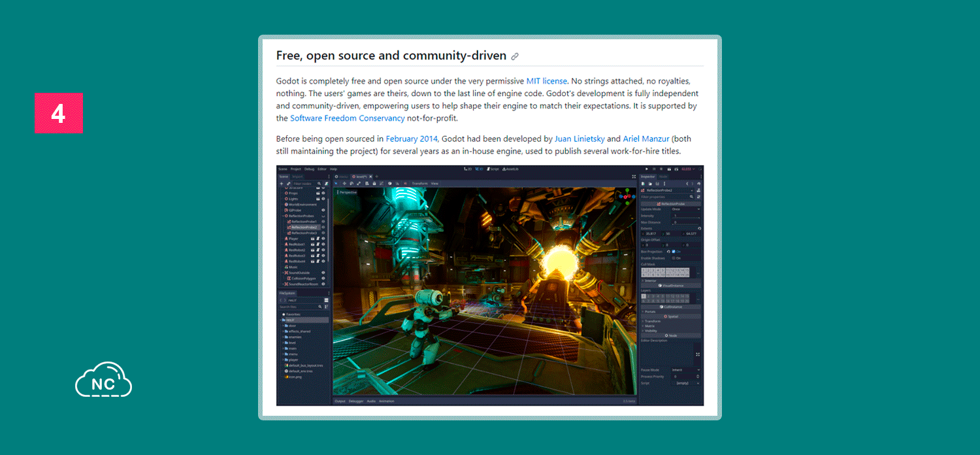
Task: Click the Filter nodes search field
Action: pyautogui.click(x=307, y=184)
